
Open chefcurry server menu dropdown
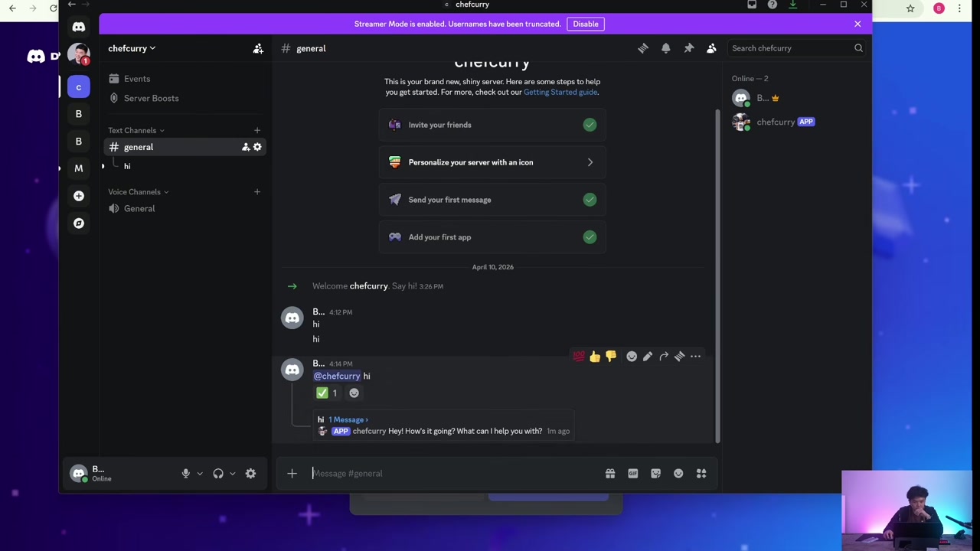click(132, 48)
